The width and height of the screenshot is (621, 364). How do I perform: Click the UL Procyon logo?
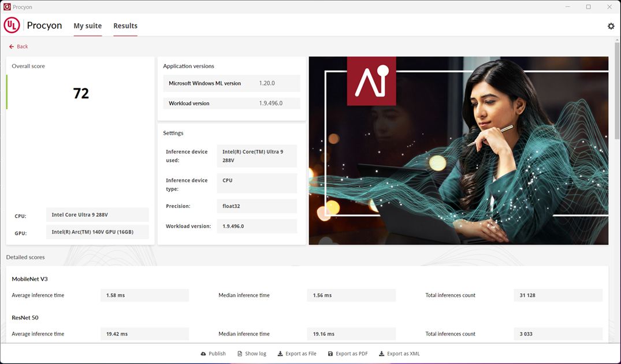click(12, 25)
